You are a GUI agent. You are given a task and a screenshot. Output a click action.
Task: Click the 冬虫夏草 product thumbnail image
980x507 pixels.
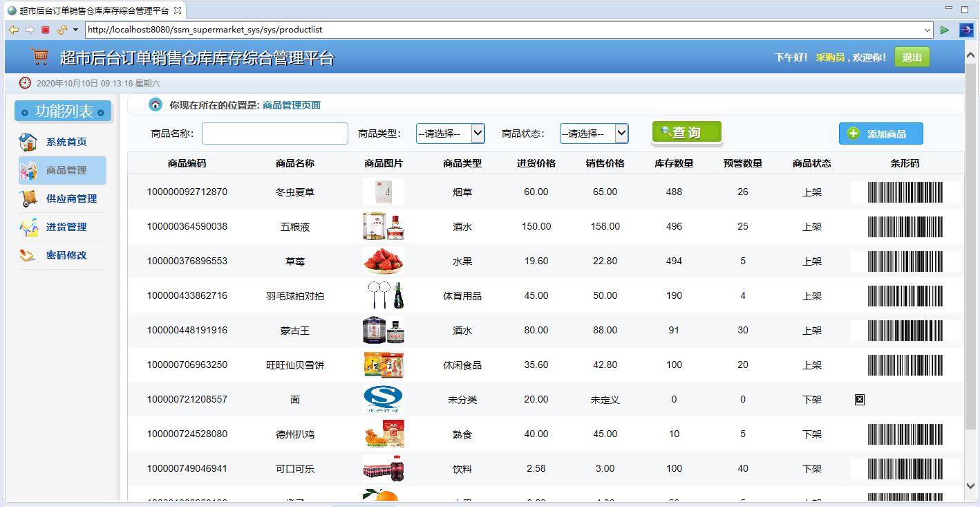click(x=384, y=192)
